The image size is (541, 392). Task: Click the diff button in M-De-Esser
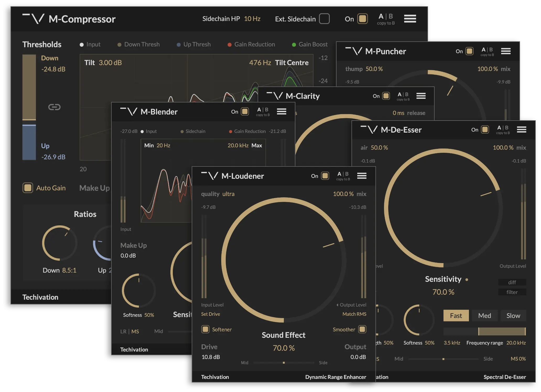tap(512, 282)
